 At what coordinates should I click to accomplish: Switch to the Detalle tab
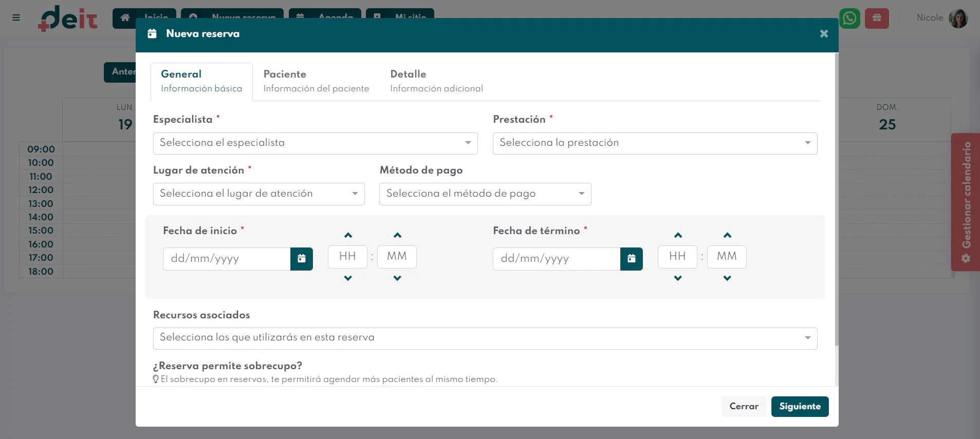pyautogui.click(x=436, y=81)
